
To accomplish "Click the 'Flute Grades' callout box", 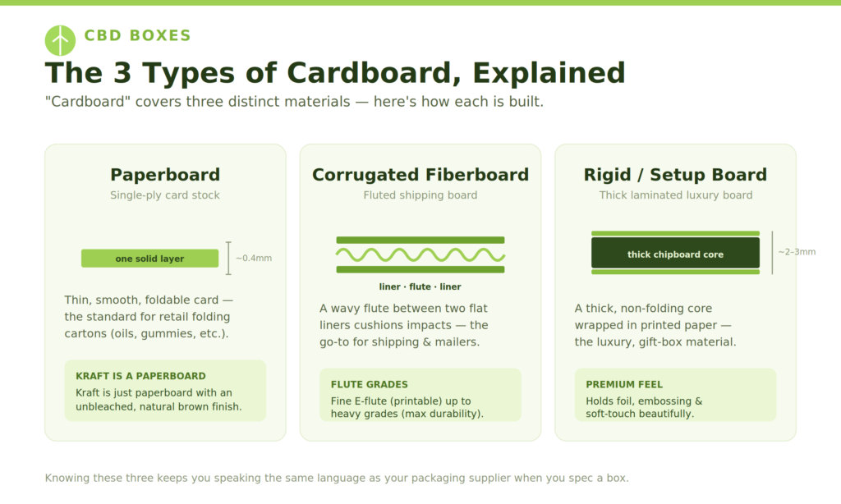I will (x=420, y=395).
